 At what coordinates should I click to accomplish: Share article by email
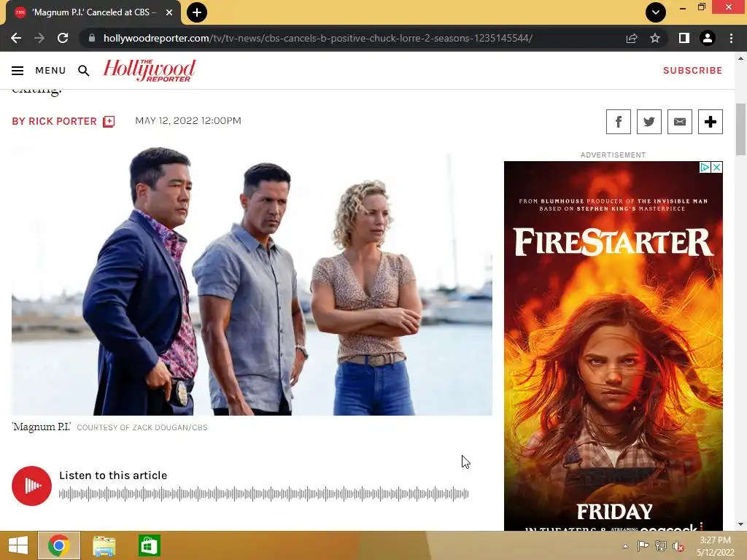(680, 122)
